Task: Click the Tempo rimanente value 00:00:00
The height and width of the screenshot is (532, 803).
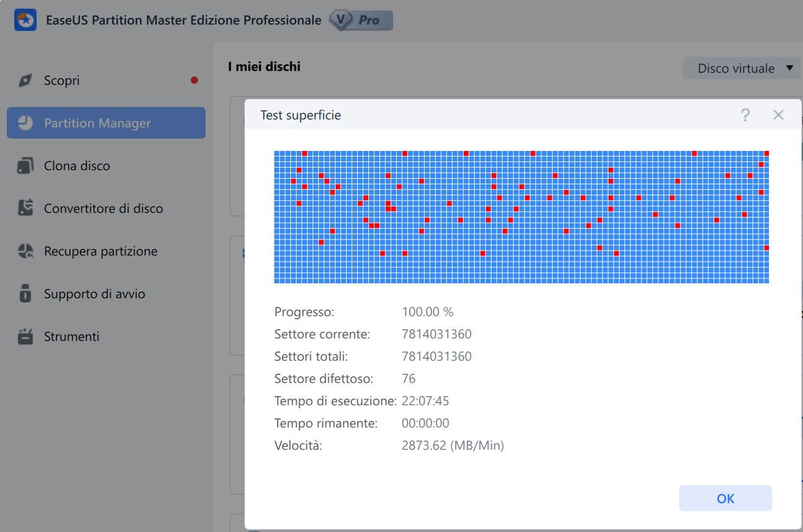Action: (425, 423)
